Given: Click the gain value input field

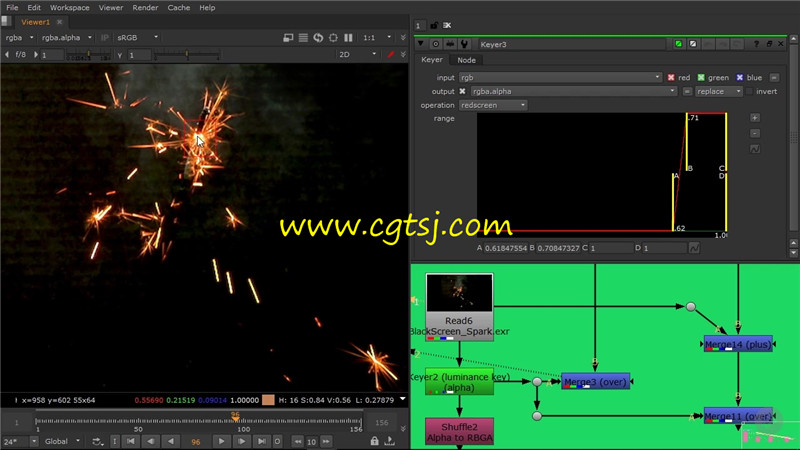Looking at the screenshot, I should tap(52, 55).
